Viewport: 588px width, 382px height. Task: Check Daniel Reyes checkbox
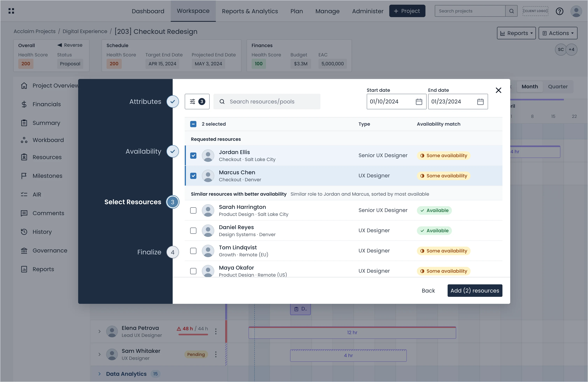coord(193,230)
